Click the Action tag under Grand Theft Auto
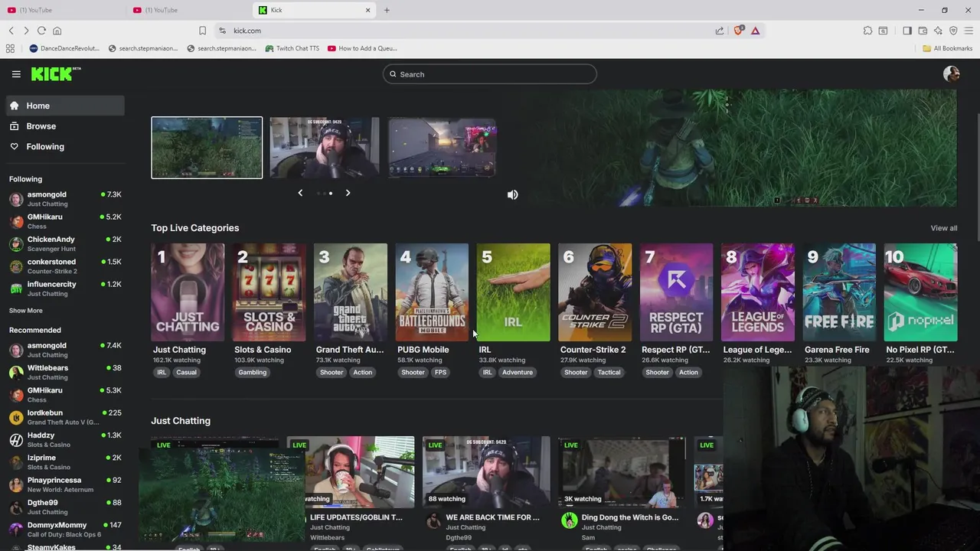The image size is (980, 551). pyautogui.click(x=363, y=373)
